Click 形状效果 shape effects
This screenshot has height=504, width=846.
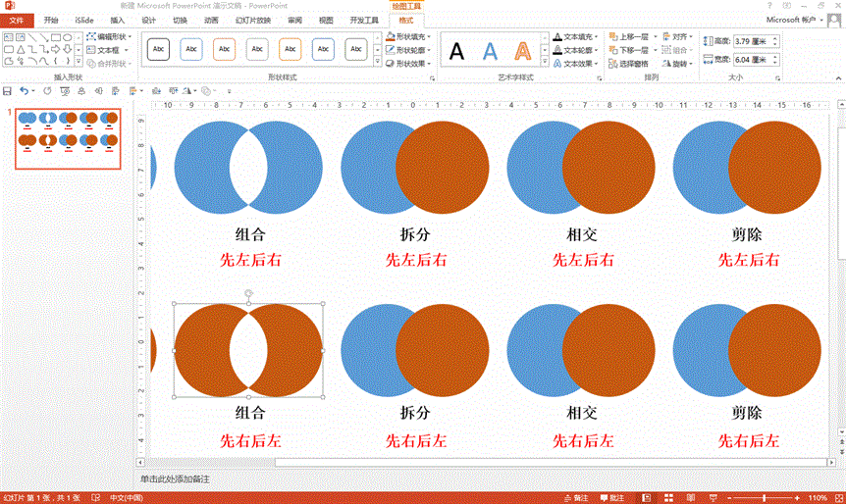[408, 64]
